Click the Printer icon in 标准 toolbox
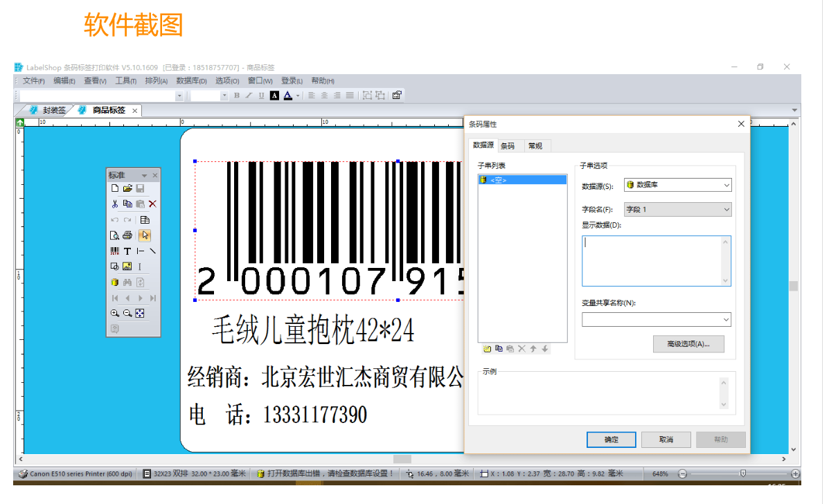The width and height of the screenshot is (829, 504). click(127, 235)
